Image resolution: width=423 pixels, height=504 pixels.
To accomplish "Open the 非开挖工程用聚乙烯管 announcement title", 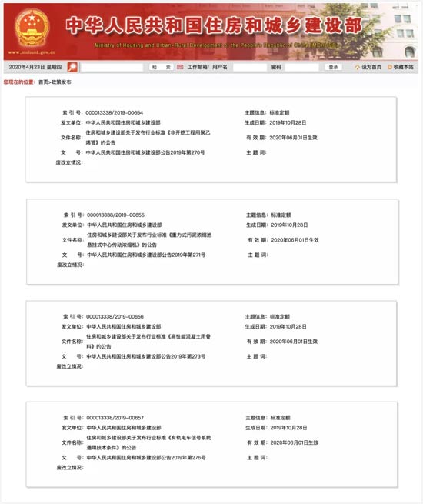I will click(x=148, y=137).
